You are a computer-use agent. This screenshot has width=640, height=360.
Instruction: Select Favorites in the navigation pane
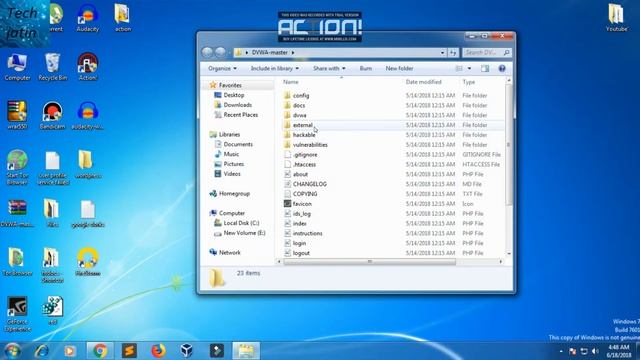[230, 85]
